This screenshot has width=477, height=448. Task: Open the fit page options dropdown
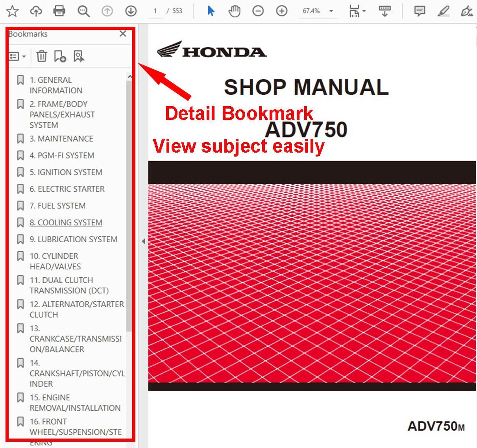point(357,11)
